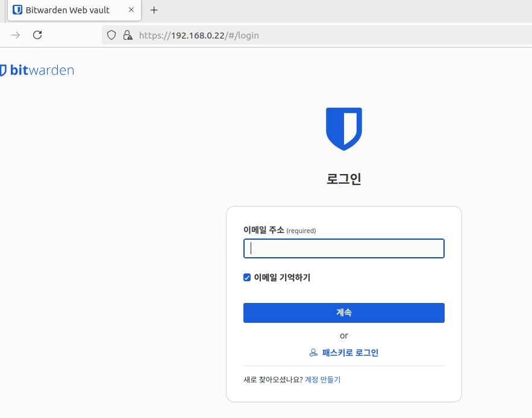Click the large Bitwarden shield logo
The height and width of the screenshot is (418, 532).
(343, 129)
